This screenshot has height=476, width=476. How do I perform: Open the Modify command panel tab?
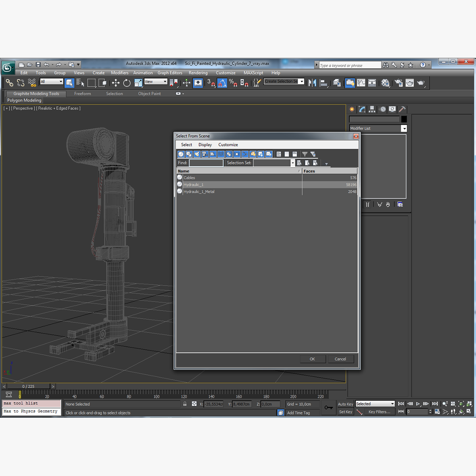pos(362,109)
